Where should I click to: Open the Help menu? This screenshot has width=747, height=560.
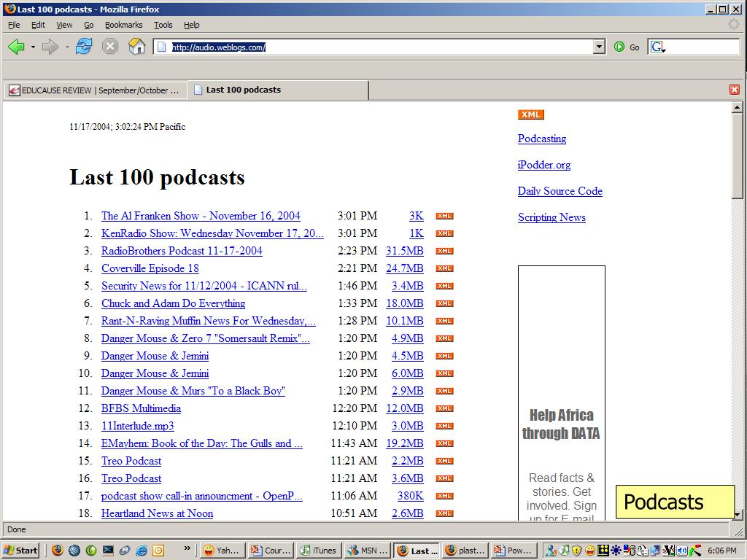pyautogui.click(x=192, y=25)
